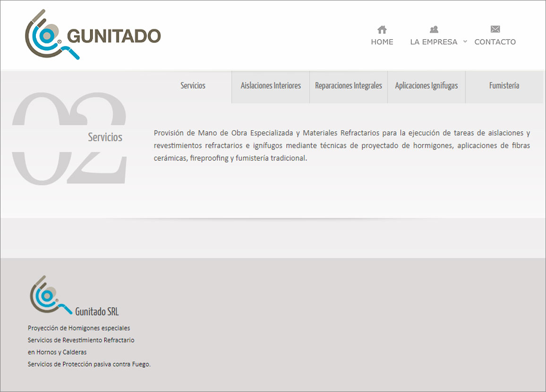Click the house icon above HOME
The image size is (546, 392).
coord(382,30)
